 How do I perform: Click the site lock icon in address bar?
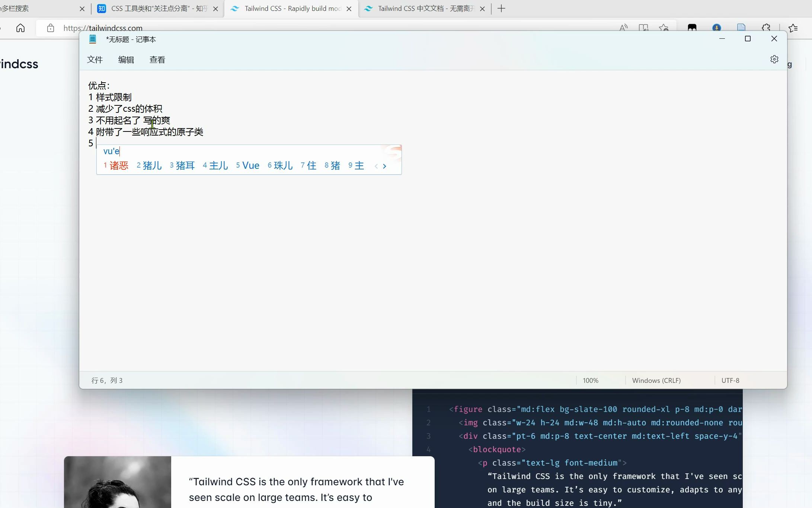51,28
